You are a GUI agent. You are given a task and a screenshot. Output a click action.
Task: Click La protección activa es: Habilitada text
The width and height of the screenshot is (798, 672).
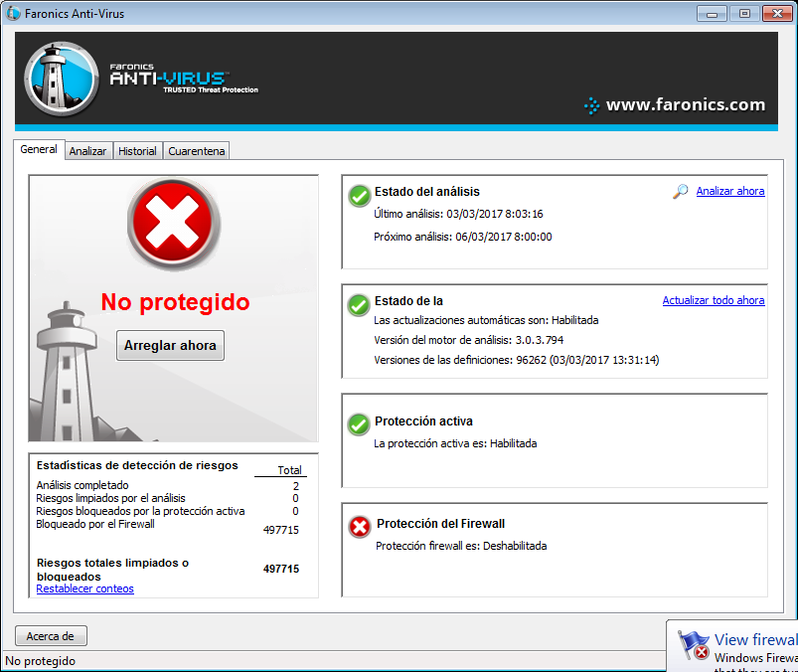(x=455, y=443)
